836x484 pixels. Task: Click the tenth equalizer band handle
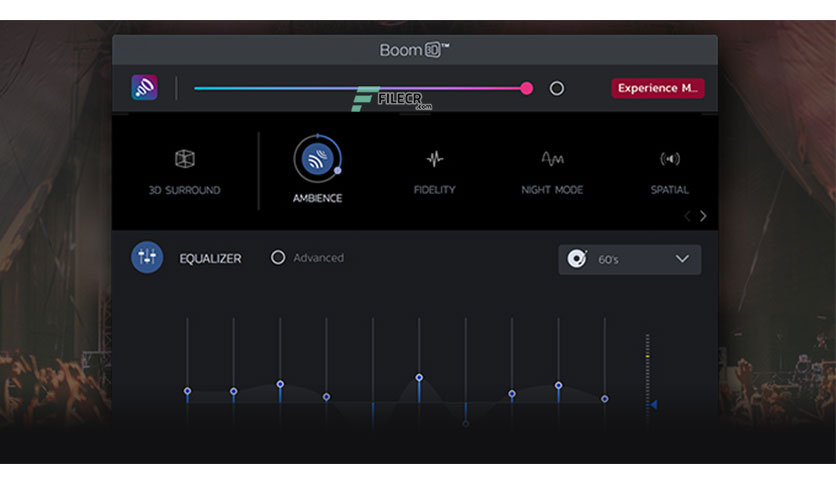pos(605,399)
